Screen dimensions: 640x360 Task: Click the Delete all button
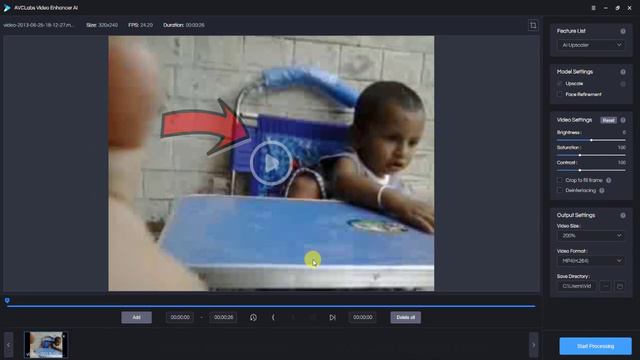[x=405, y=317]
